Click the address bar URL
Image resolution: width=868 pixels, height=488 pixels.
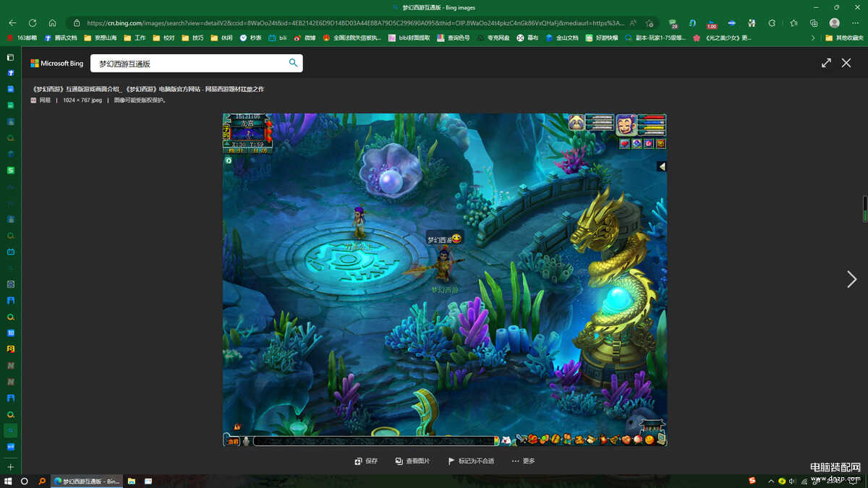[x=354, y=23]
